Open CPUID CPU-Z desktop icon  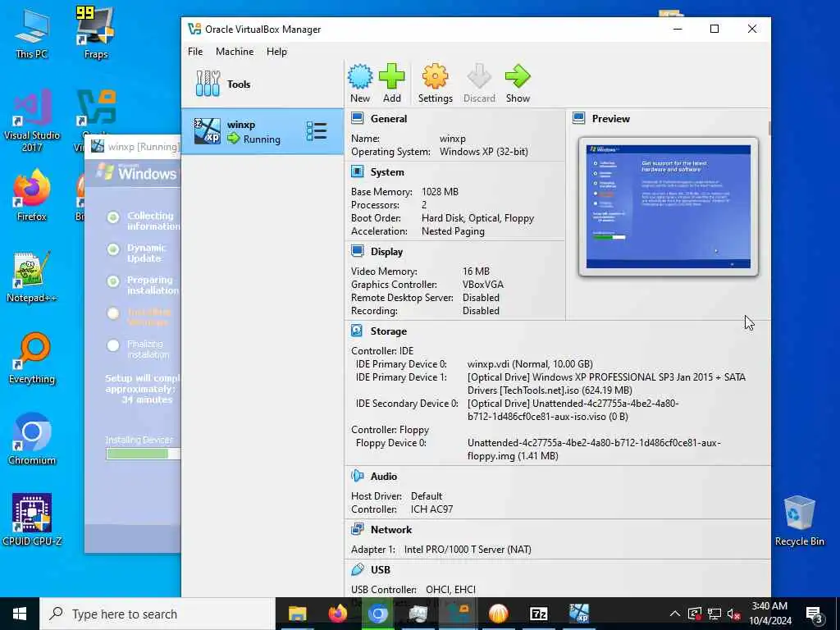(32, 519)
